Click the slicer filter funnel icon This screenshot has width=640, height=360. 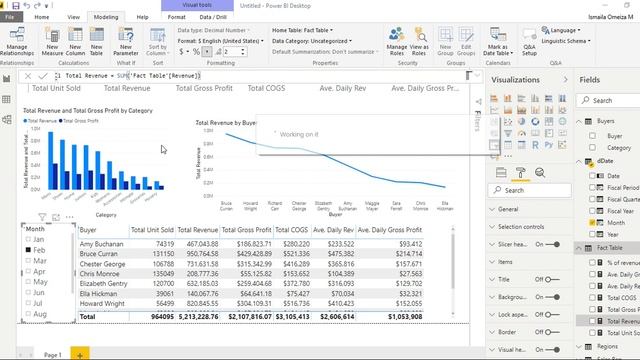coord(42,217)
